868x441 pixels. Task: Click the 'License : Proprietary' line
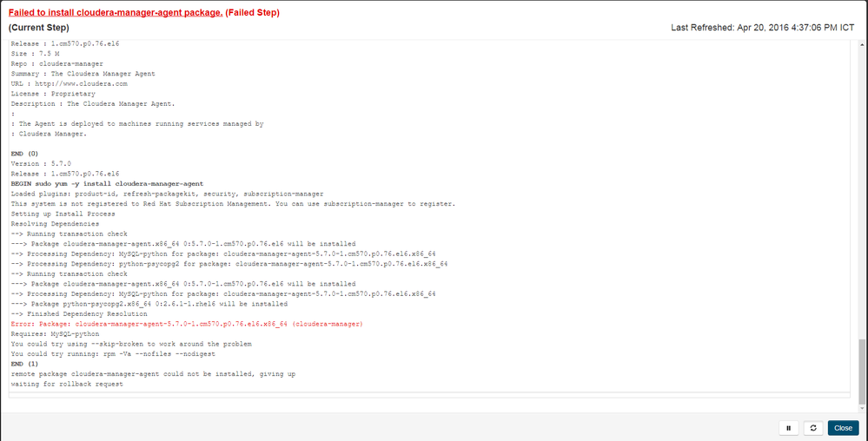click(53, 94)
